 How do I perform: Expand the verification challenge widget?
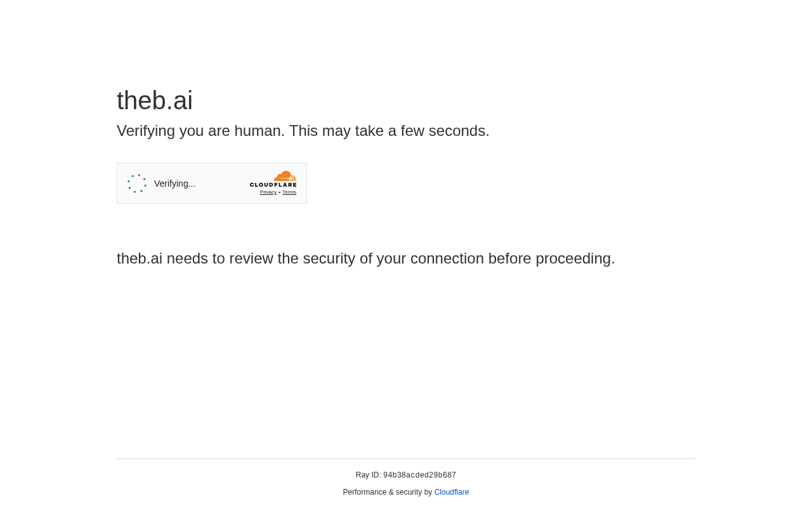[212, 183]
